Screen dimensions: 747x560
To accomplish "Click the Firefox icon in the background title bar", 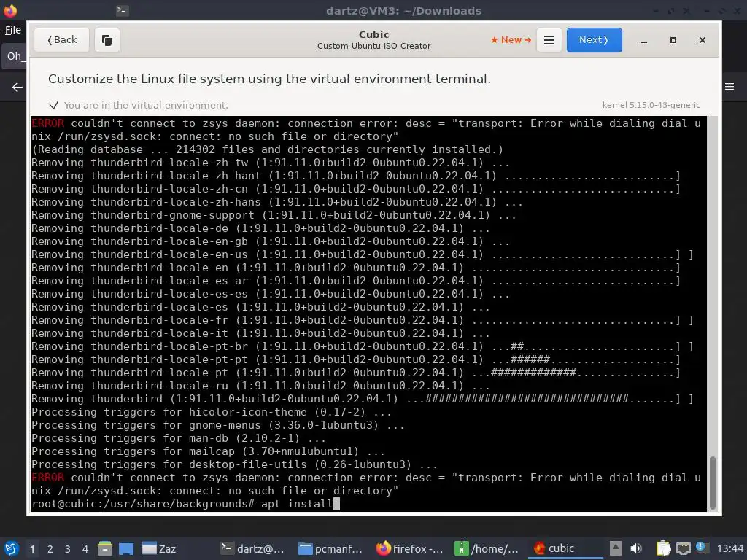I will (x=10, y=10).
